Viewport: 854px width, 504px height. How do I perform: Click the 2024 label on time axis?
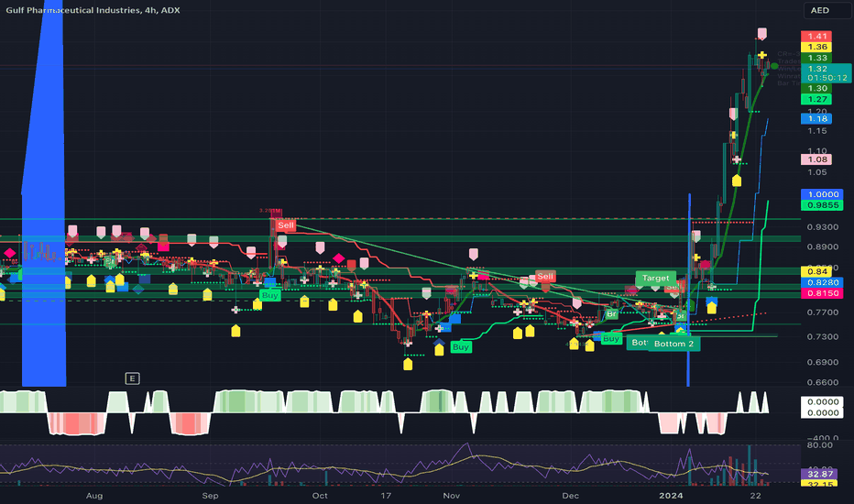(x=671, y=495)
